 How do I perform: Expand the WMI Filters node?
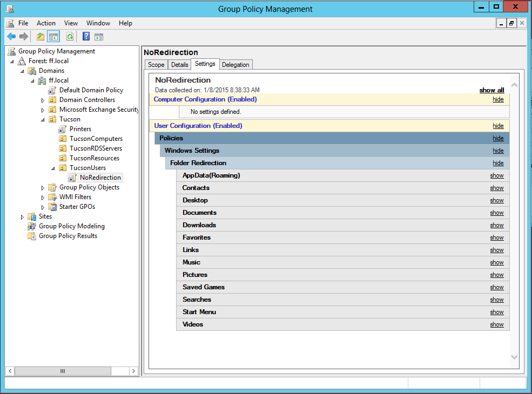pyautogui.click(x=43, y=198)
